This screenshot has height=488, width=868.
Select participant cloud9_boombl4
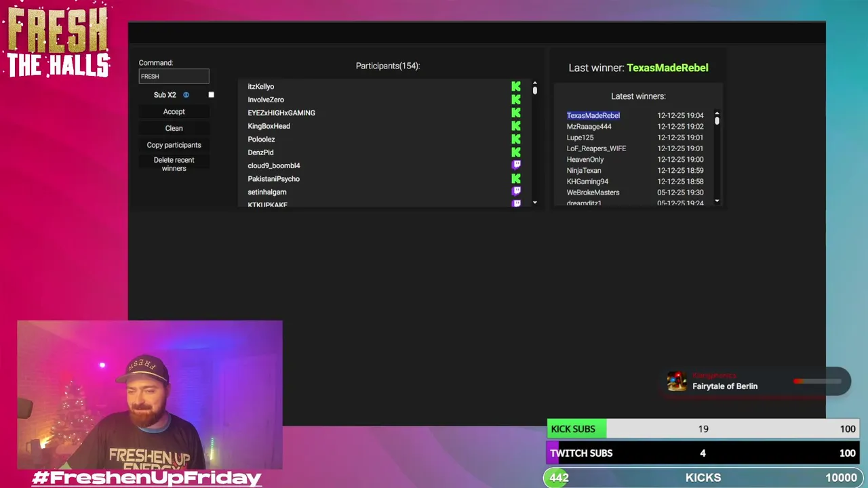click(x=274, y=165)
